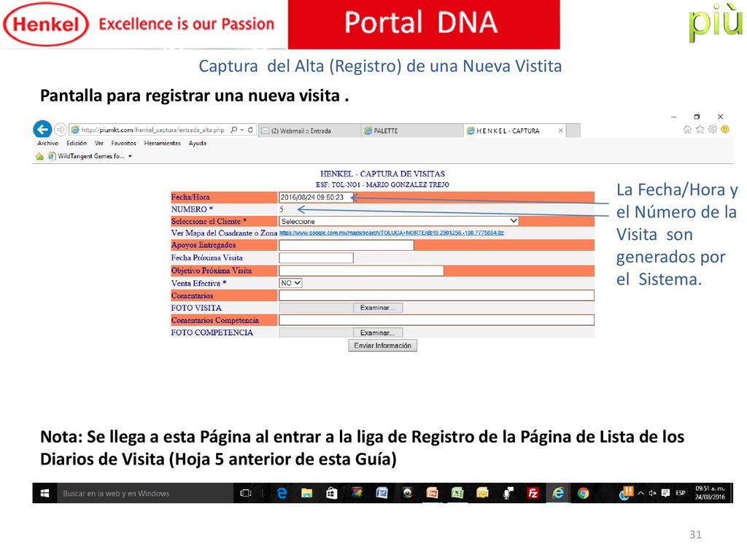
Task: Open the Favoritos menu
Action: pyautogui.click(x=124, y=144)
